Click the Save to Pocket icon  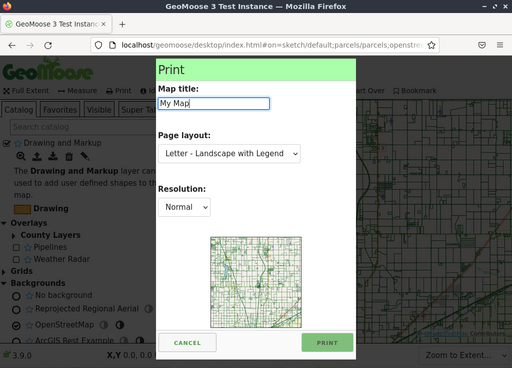482,45
